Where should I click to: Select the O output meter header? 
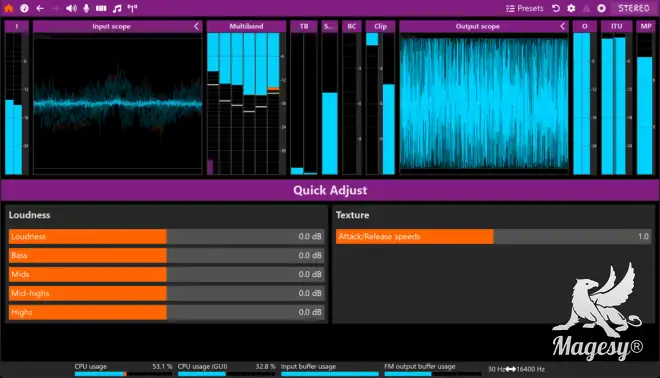(x=585, y=26)
